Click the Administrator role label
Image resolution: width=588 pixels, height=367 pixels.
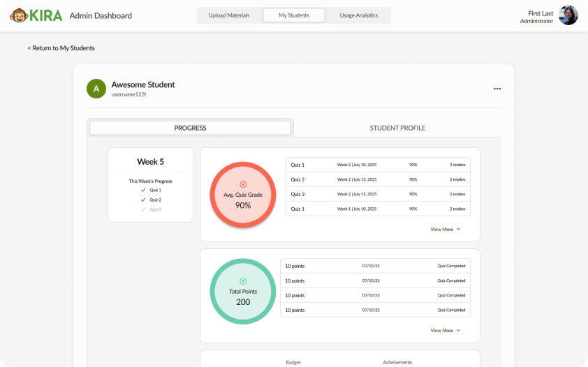(536, 21)
